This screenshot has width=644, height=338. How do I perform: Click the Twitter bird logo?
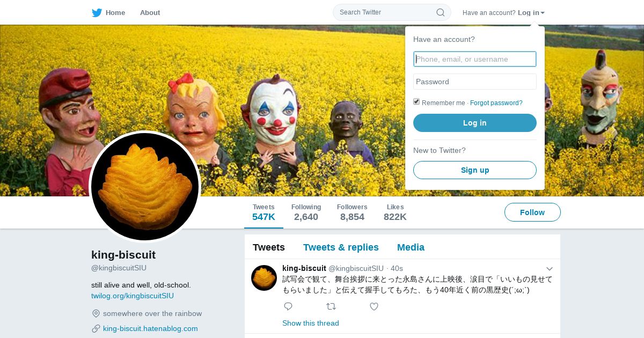point(97,13)
